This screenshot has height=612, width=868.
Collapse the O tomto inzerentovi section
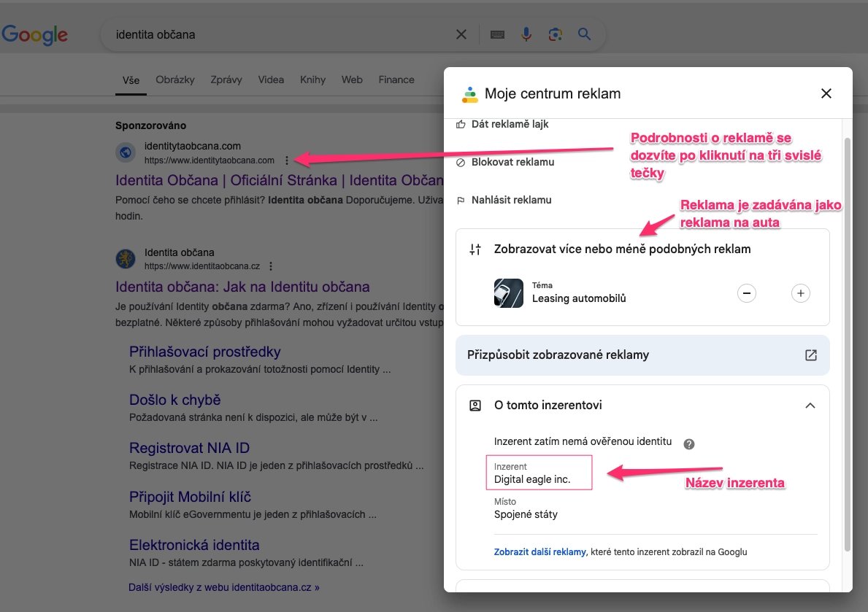[810, 406]
